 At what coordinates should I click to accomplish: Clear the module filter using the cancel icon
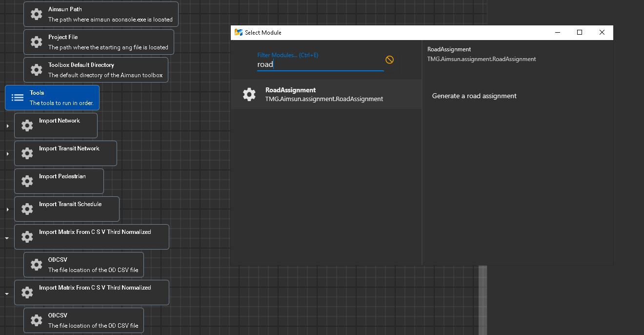click(389, 59)
